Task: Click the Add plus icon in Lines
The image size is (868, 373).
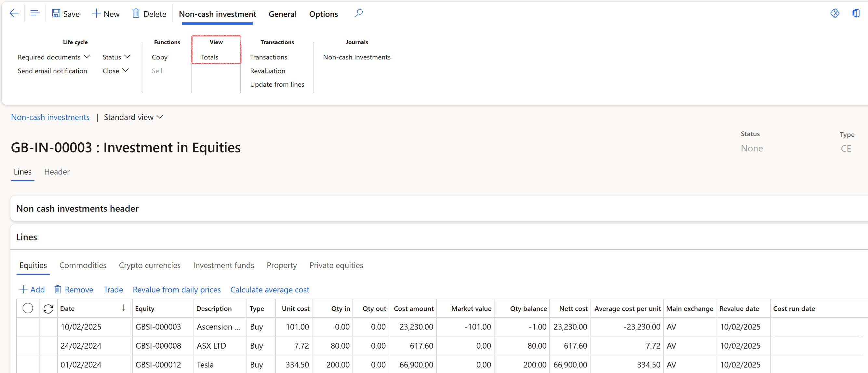Action: (23, 289)
